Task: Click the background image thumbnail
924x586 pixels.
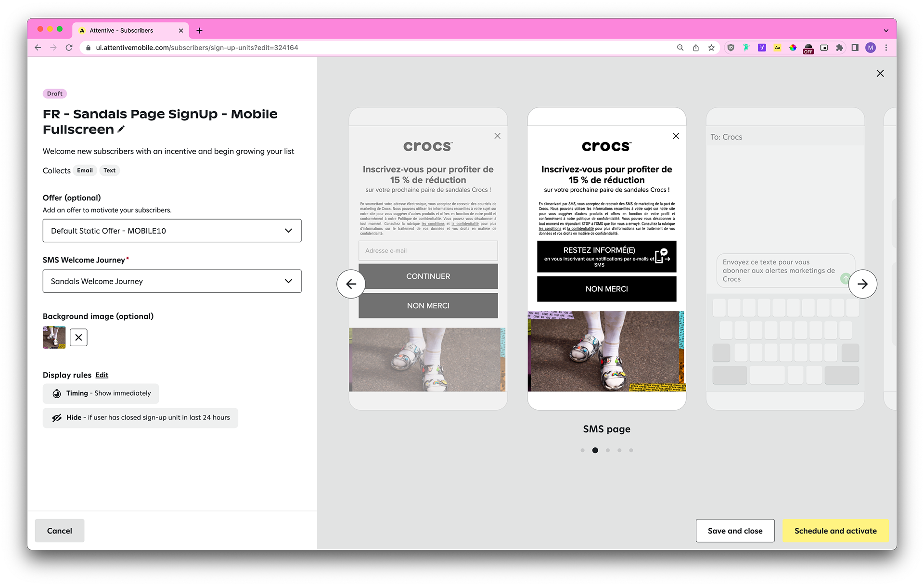Action: click(x=54, y=338)
